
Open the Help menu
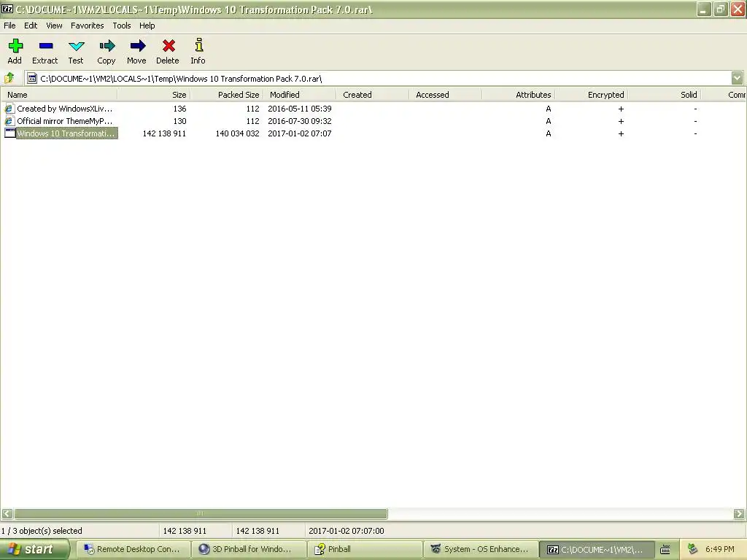[x=147, y=26]
